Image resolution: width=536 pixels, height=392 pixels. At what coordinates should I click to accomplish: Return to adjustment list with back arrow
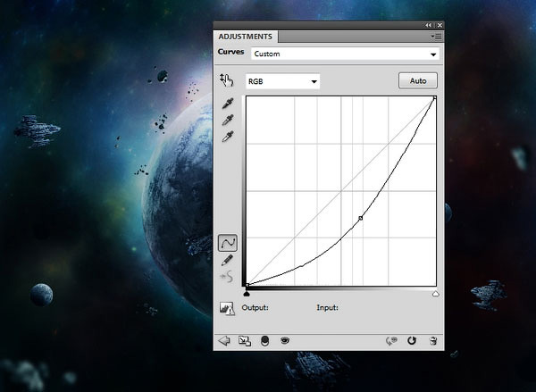coord(224,340)
